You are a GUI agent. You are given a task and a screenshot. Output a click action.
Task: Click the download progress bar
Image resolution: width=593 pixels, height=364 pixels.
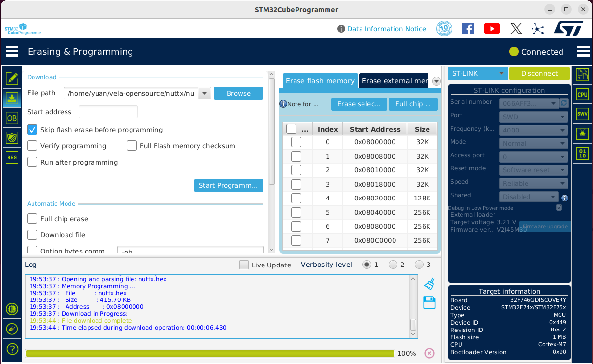pos(210,353)
